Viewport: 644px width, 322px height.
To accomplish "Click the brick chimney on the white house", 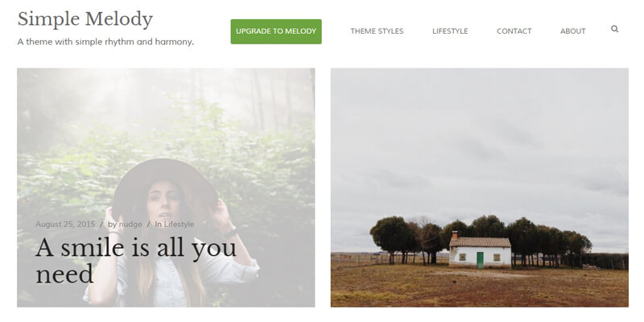I will pos(454,235).
